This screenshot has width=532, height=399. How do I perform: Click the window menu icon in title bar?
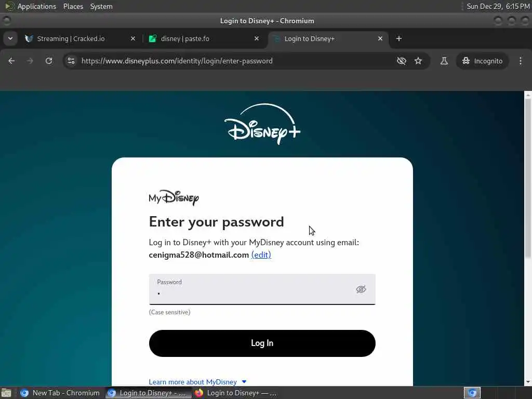pos(6,21)
